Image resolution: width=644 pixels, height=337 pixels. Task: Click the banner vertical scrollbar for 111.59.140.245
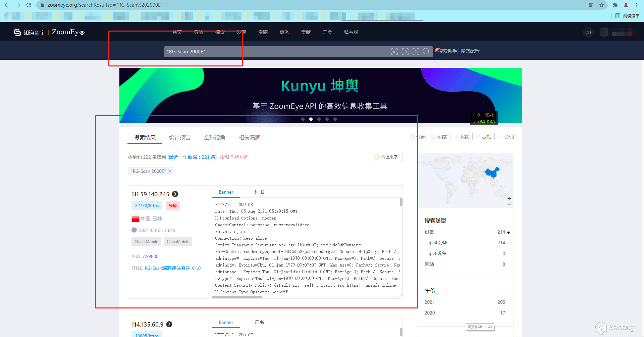(x=401, y=202)
